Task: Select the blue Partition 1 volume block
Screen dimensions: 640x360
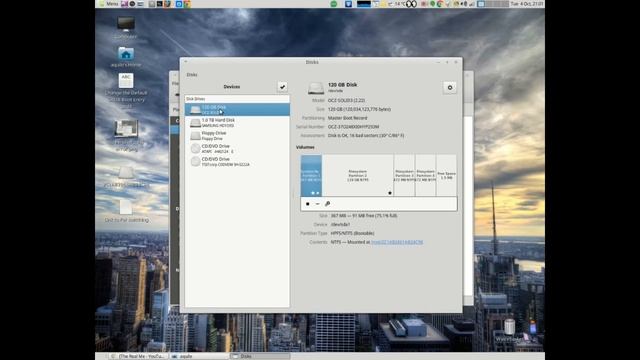Action: 311,176
